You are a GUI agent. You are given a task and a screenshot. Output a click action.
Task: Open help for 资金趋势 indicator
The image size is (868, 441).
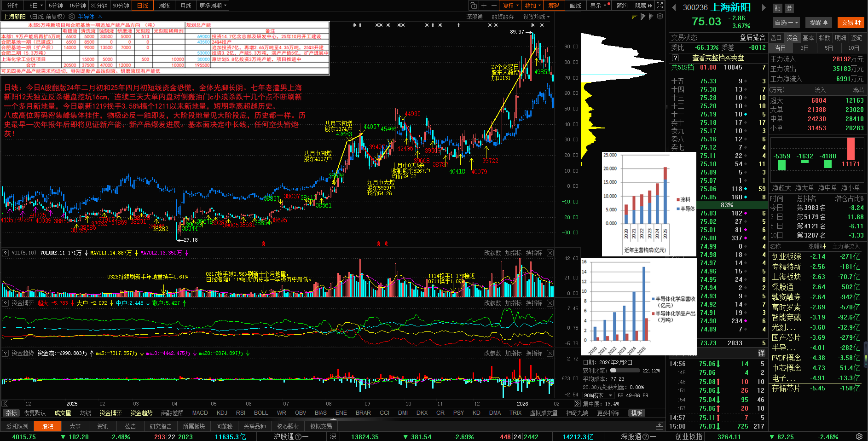(x=6, y=353)
